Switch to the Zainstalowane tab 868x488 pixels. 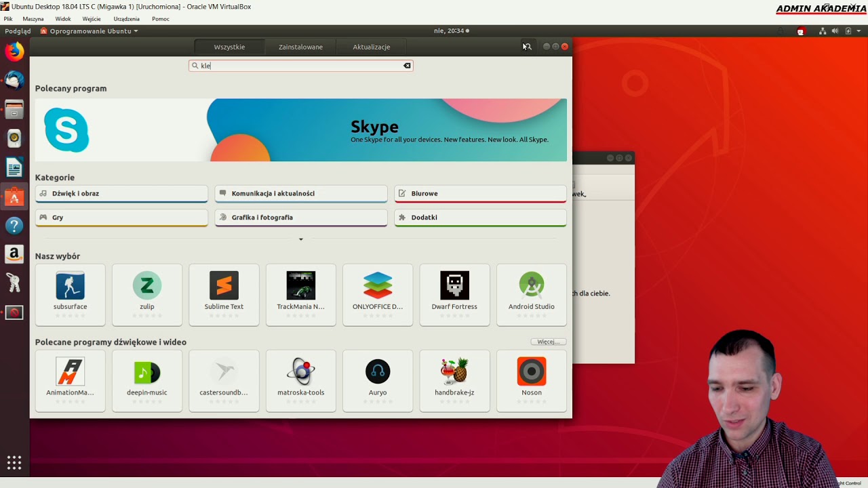(300, 47)
